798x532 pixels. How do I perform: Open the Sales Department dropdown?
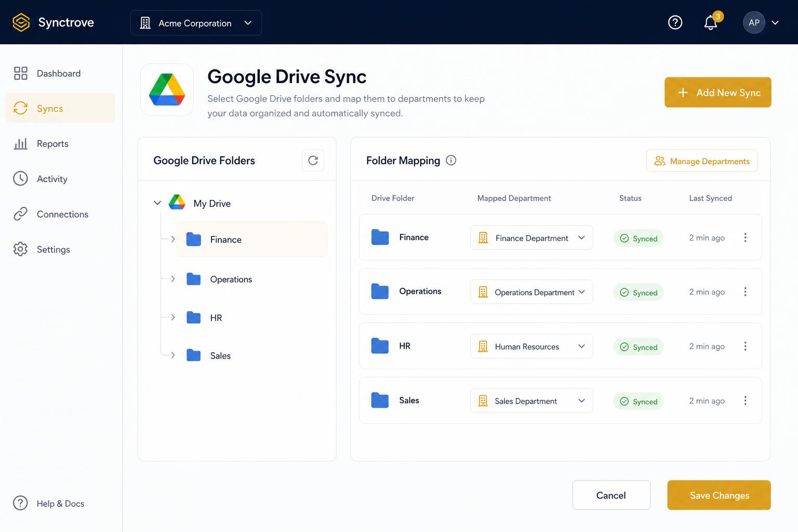click(x=531, y=401)
